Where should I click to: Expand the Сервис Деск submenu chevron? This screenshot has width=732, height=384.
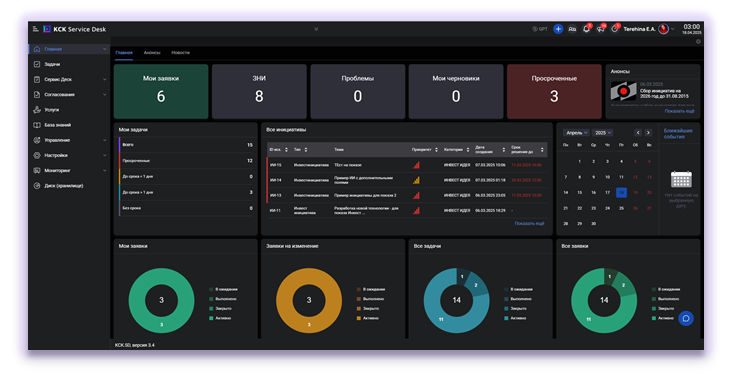point(105,79)
